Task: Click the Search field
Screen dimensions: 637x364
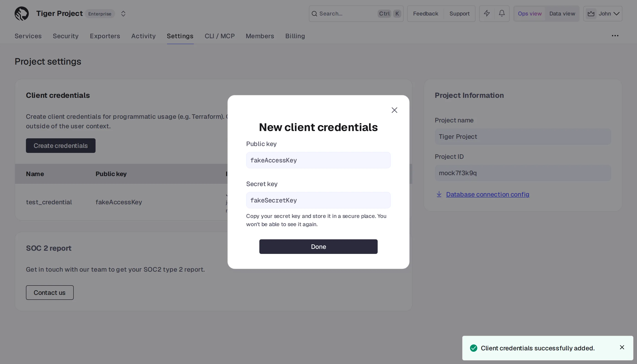Action: pyautogui.click(x=356, y=13)
